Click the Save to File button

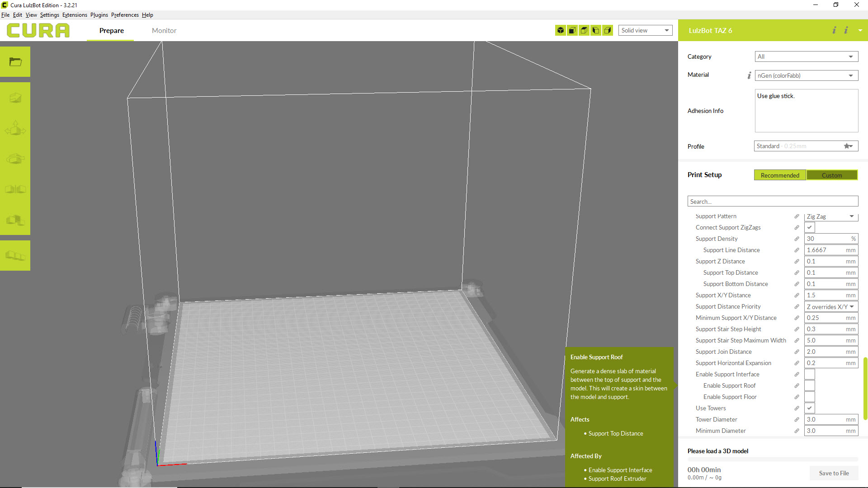coord(834,473)
